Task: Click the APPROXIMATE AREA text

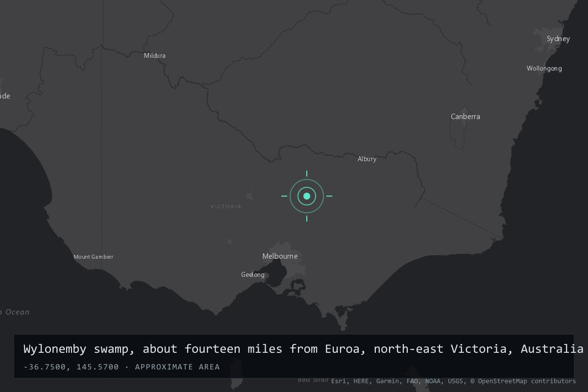Action: tap(177, 367)
